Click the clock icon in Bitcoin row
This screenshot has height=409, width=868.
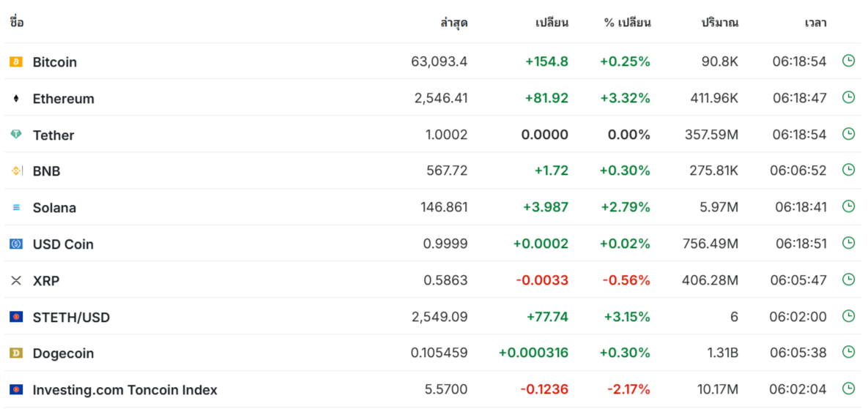click(848, 61)
